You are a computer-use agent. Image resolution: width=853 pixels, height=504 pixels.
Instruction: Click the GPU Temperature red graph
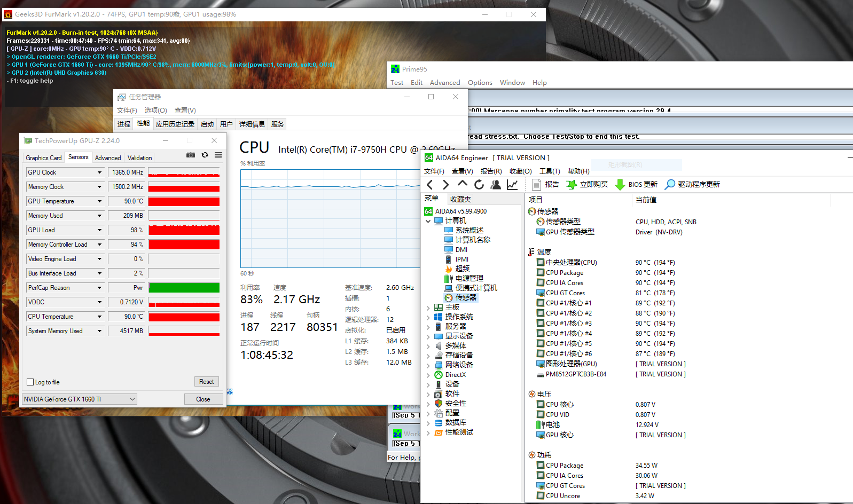click(x=184, y=201)
